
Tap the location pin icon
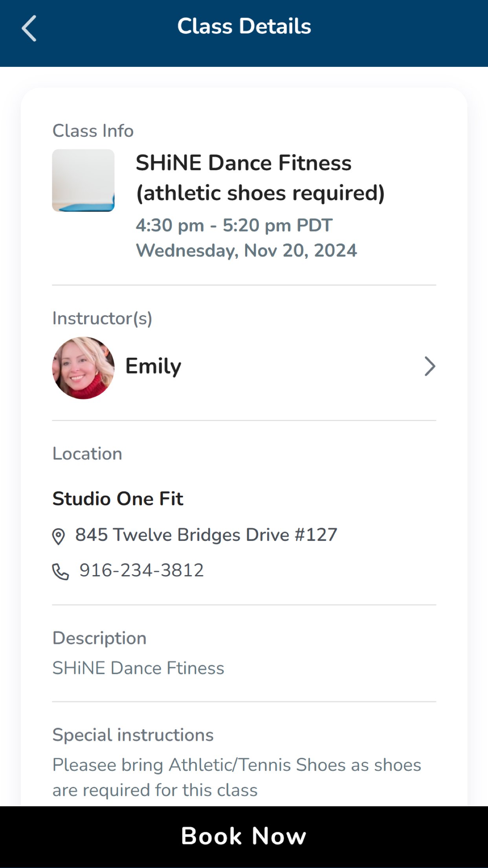pos(59,536)
